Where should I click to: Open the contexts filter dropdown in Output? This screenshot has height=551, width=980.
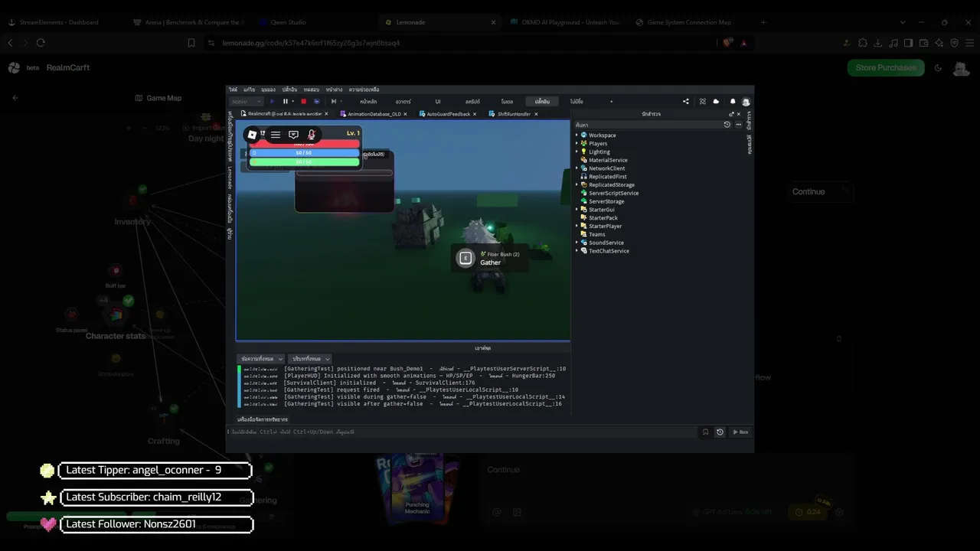pyautogui.click(x=309, y=358)
